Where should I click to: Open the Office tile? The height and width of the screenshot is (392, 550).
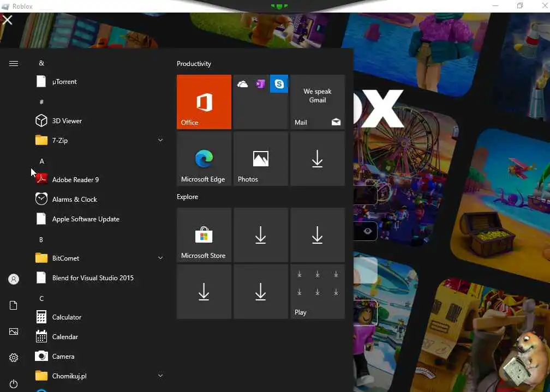pyautogui.click(x=204, y=102)
